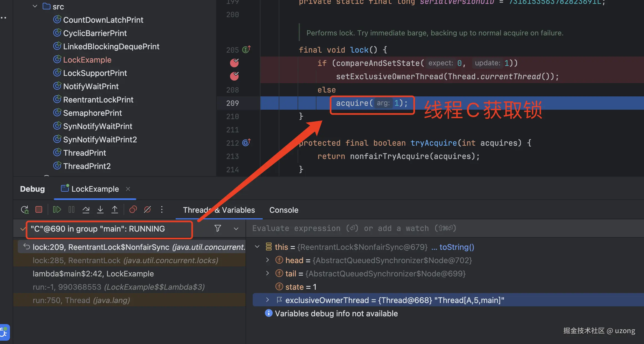
Task: Toggle the breakpoint on the setExclusiveOwnerThread line
Action: pyautogui.click(x=234, y=76)
